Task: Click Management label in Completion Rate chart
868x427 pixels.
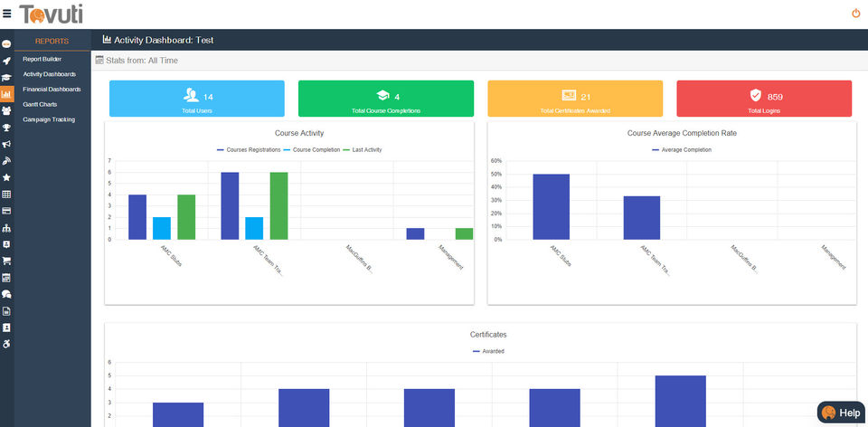Action: pos(834,256)
